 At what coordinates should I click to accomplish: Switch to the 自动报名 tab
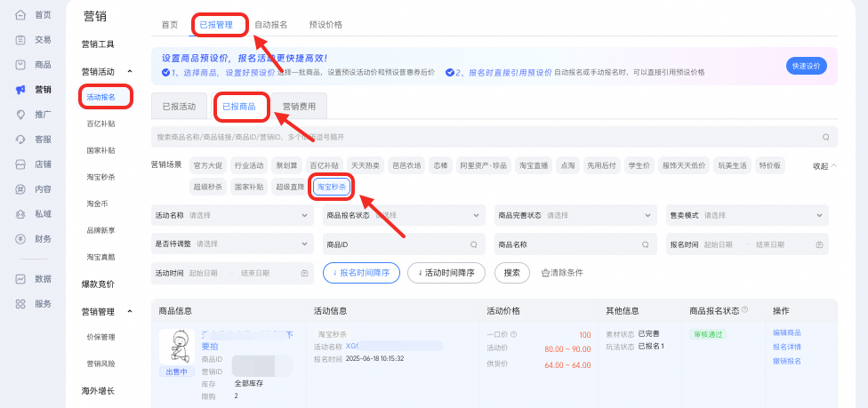click(270, 25)
